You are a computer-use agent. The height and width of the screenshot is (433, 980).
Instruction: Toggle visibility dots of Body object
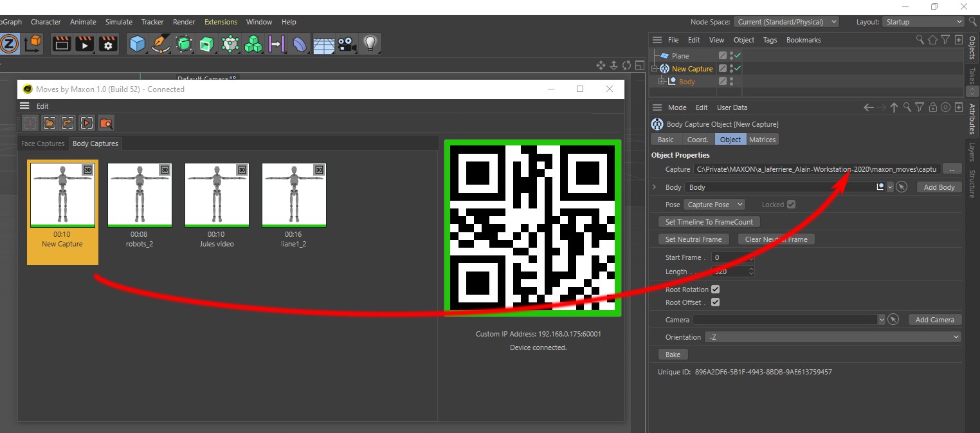[732, 82]
